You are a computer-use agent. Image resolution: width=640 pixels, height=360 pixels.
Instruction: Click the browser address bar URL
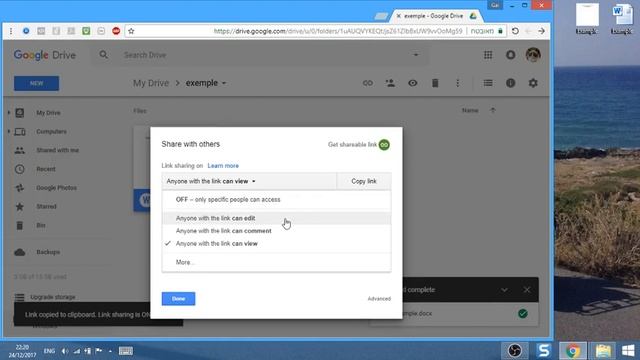point(338,31)
